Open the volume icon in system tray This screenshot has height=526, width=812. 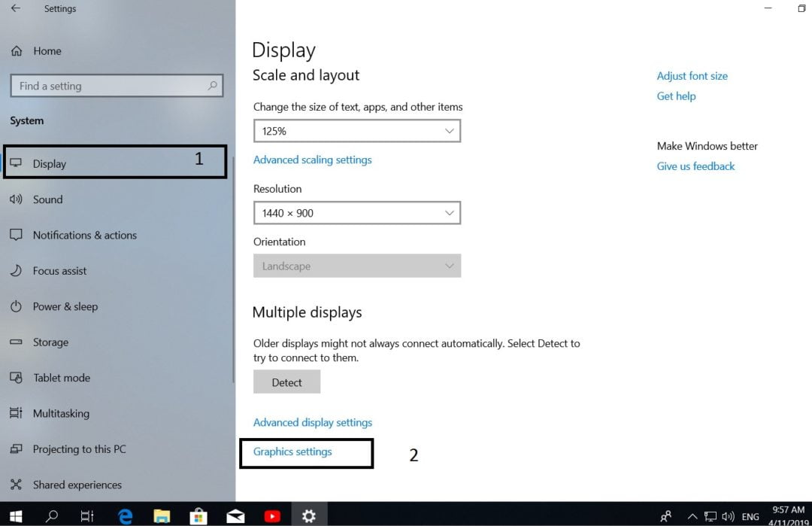pyautogui.click(x=728, y=516)
